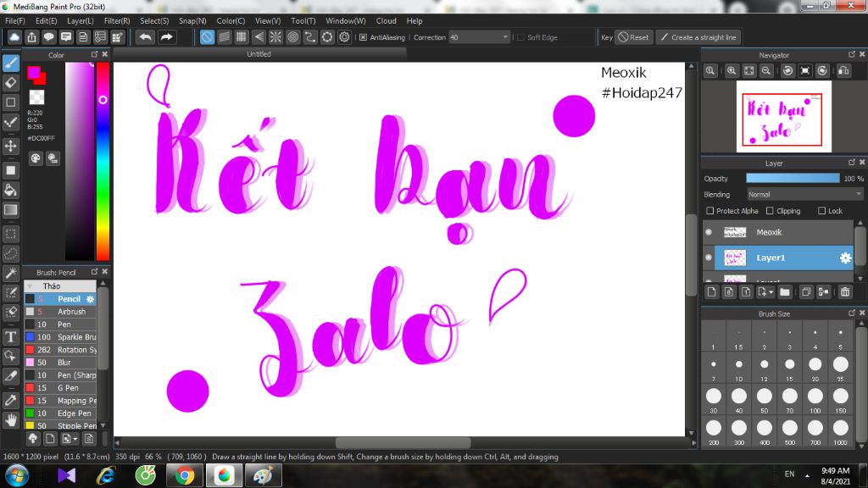Zoom out in Navigator panel

pyautogui.click(x=766, y=71)
